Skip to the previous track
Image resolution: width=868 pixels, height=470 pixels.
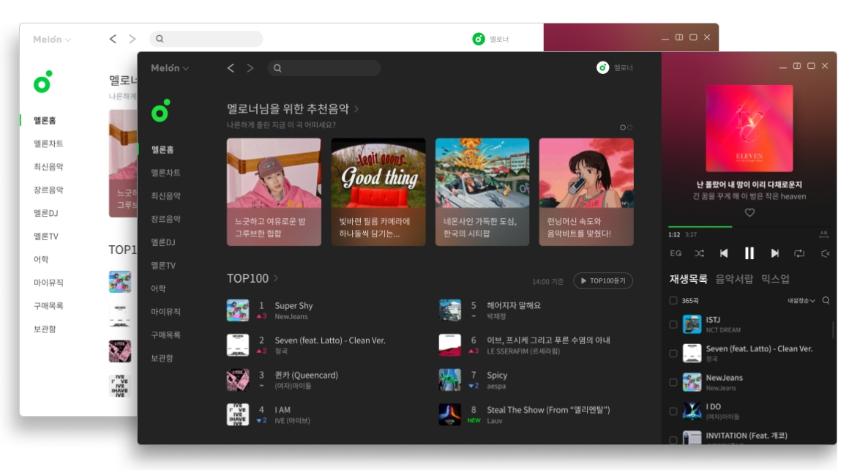(x=724, y=253)
